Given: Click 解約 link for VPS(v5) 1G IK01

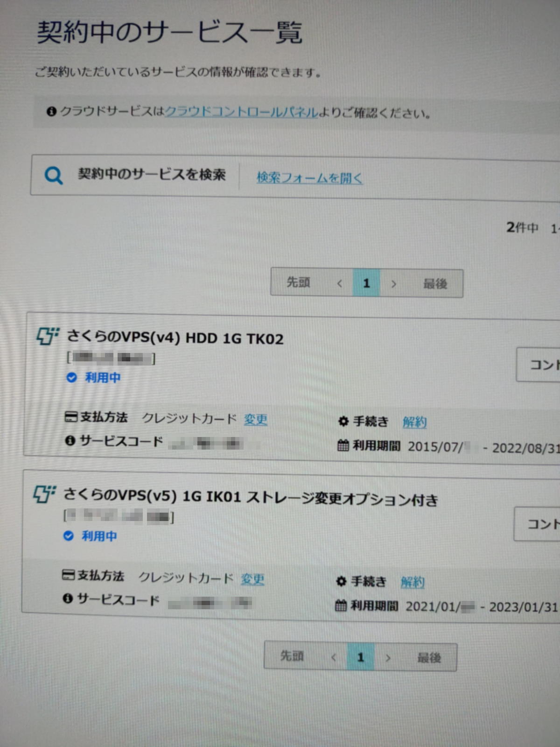Looking at the screenshot, I should [413, 582].
